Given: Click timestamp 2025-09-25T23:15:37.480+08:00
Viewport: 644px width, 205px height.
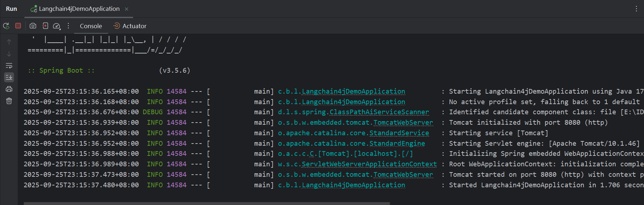Looking at the screenshot, I should click(81, 185).
